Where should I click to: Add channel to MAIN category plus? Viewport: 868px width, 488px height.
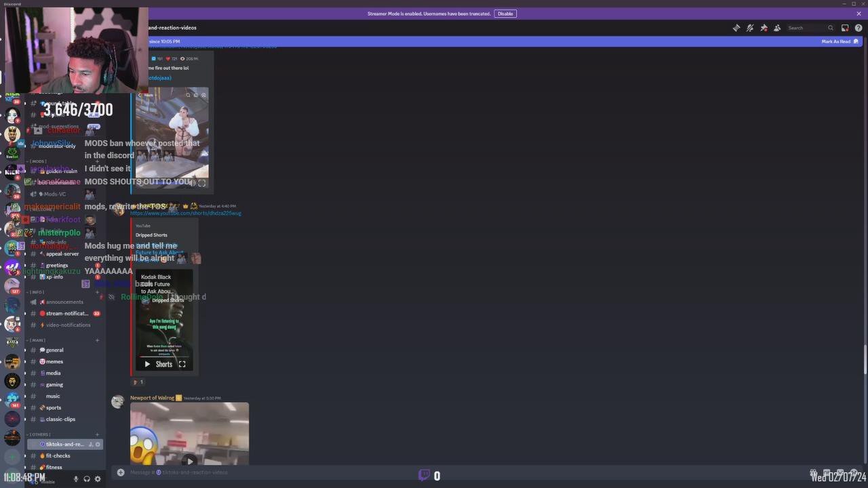(97, 340)
